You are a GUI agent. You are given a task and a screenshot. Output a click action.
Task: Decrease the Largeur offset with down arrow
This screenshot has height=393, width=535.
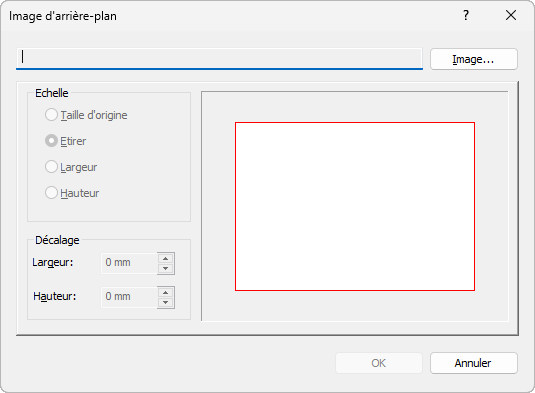[x=166, y=268]
